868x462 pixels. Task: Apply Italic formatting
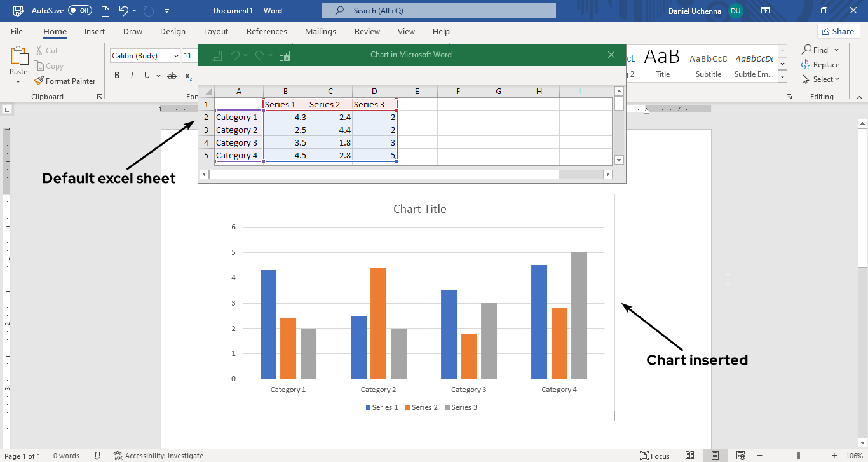tap(132, 76)
